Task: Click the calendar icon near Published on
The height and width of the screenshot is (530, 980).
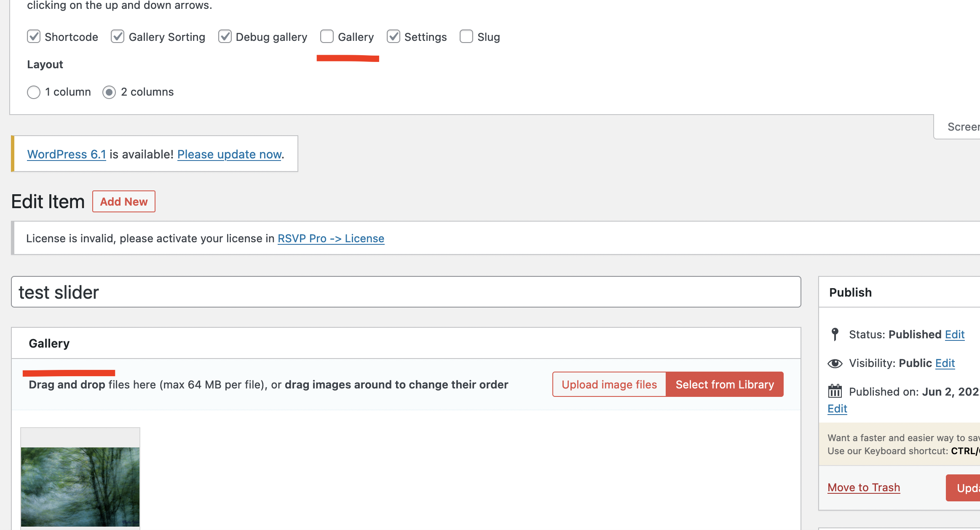Action: [x=835, y=391]
